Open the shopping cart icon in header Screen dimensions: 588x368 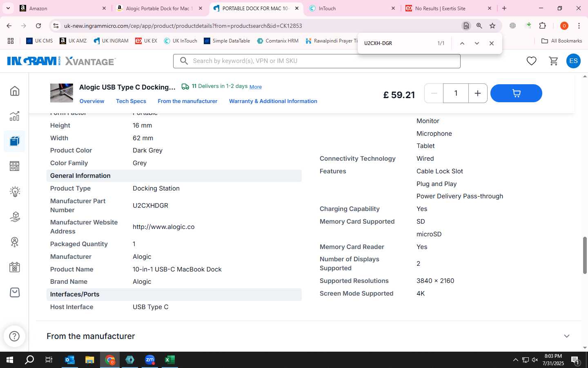pyautogui.click(x=553, y=61)
